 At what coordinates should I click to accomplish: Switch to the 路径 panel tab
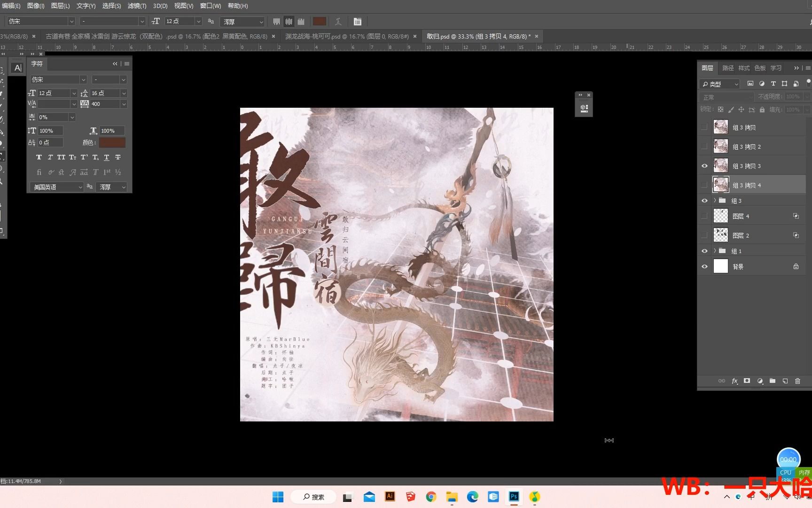728,68
